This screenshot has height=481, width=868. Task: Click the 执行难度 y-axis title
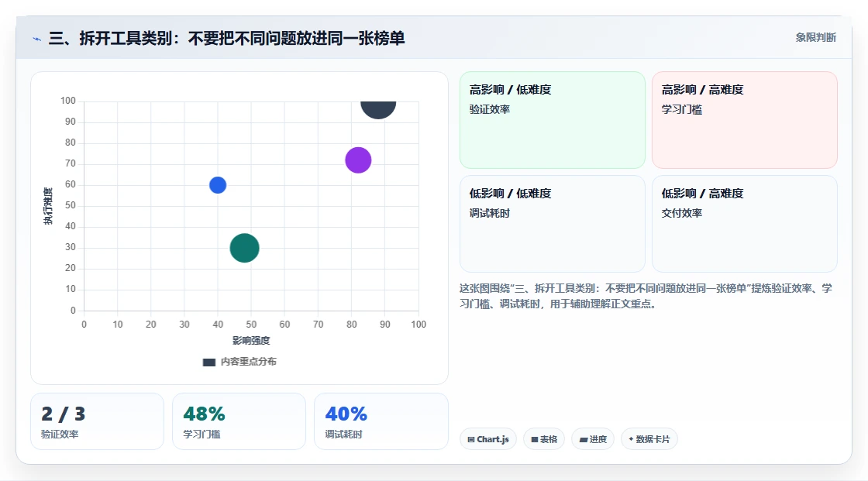tap(48, 206)
